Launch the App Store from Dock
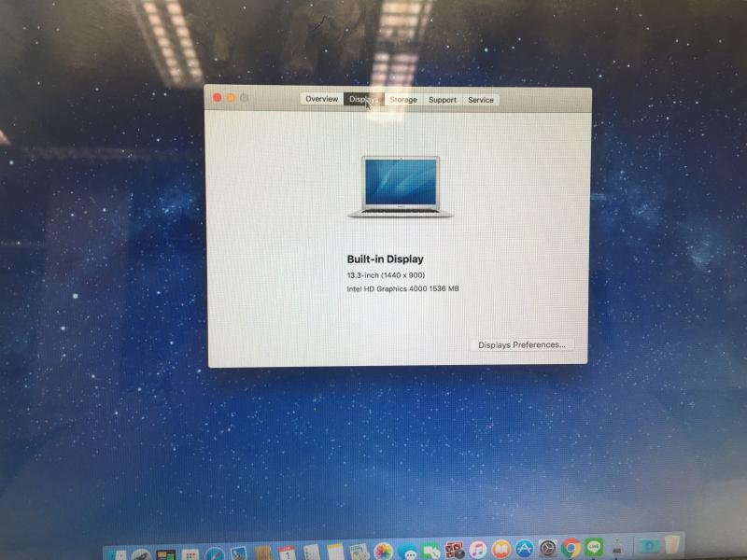The width and height of the screenshot is (747, 560). (x=525, y=550)
